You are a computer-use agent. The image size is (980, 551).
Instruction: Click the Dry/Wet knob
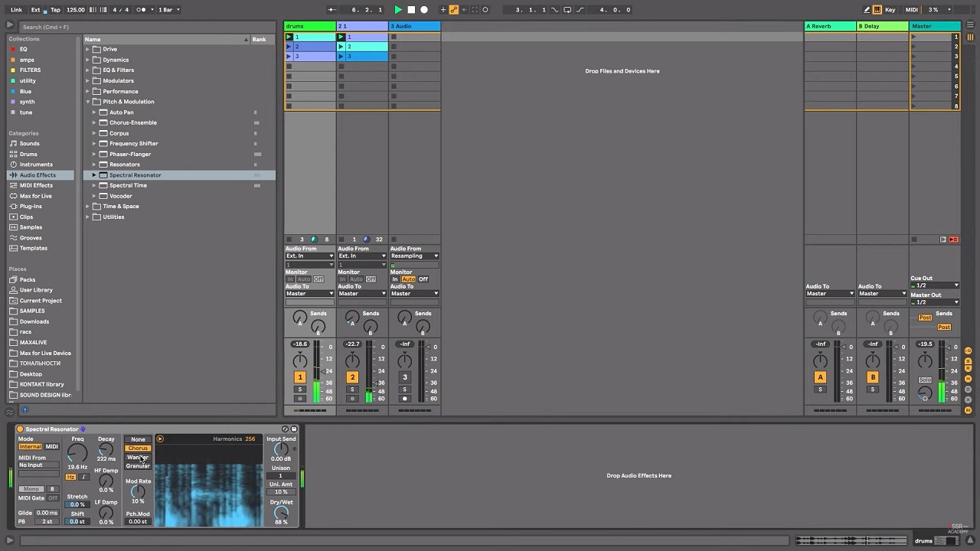(281, 512)
